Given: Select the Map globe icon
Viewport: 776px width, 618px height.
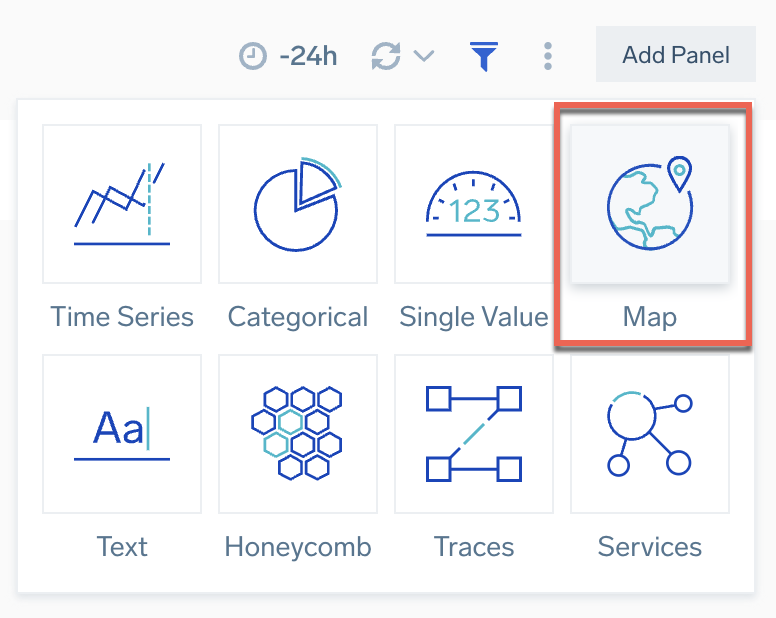Looking at the screenshot, I should click(650, 204).
